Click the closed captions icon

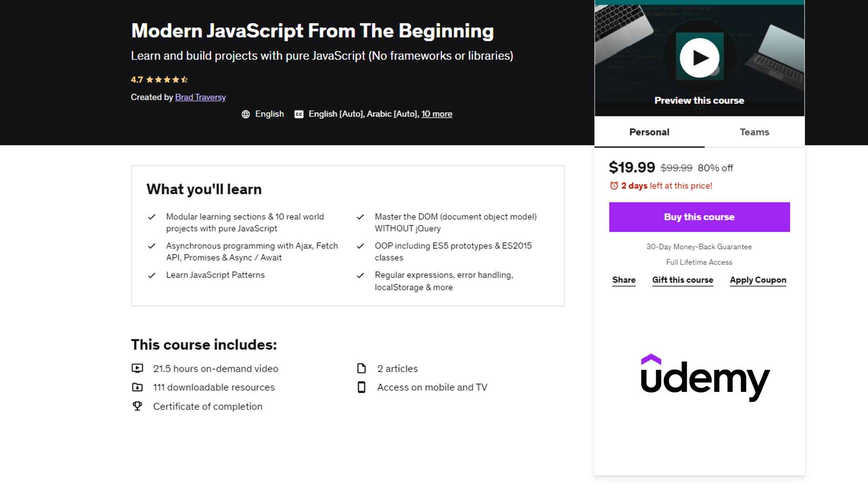click(298, 114)
